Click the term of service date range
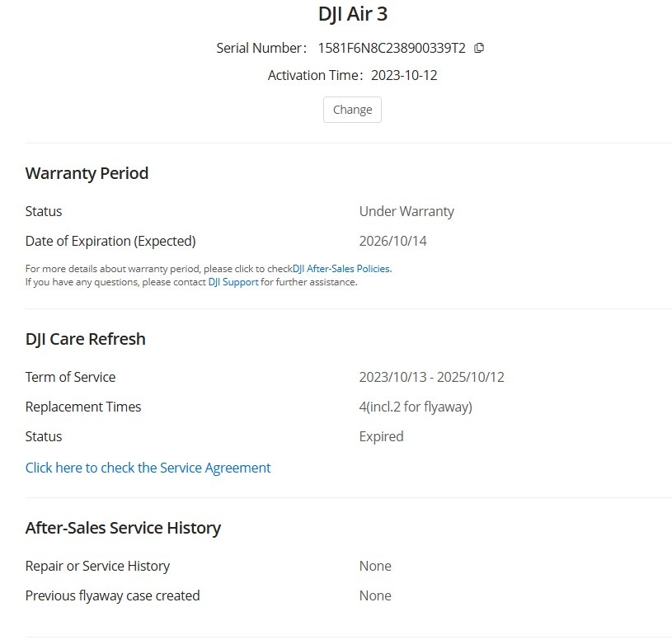This screenshot has height=640, width=672. [431, 377]
